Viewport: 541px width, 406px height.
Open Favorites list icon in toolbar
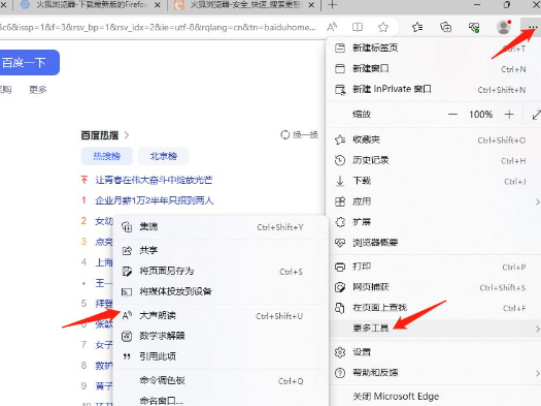(417, 27)
